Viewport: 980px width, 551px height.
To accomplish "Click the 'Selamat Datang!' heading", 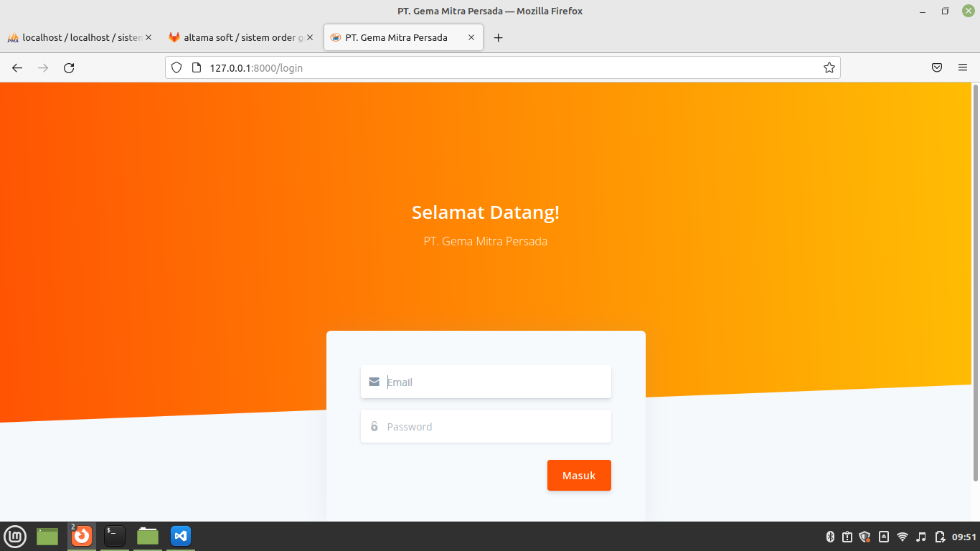I will (486, 212).
